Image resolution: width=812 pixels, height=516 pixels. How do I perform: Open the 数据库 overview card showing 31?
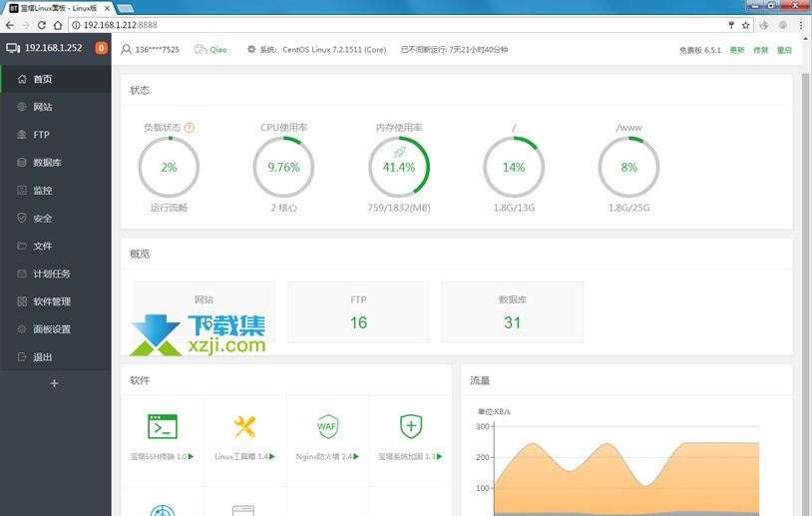point(513,312)
